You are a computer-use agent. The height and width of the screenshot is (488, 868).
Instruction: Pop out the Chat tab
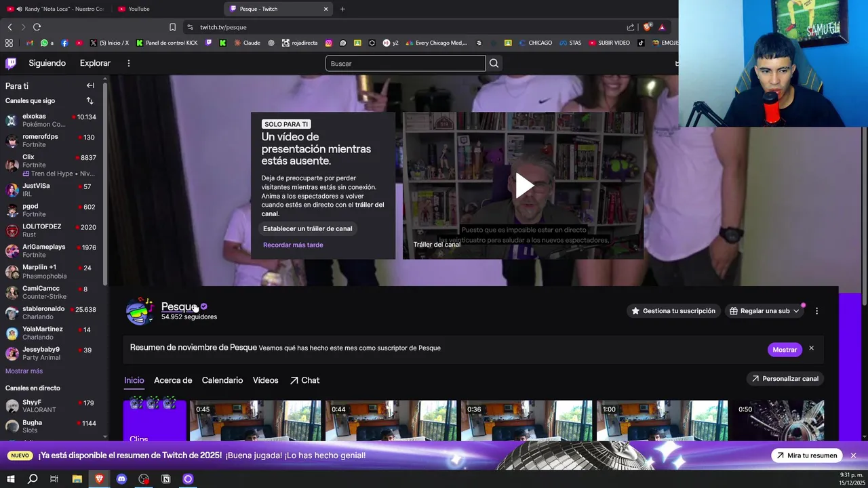click(304, 380)
